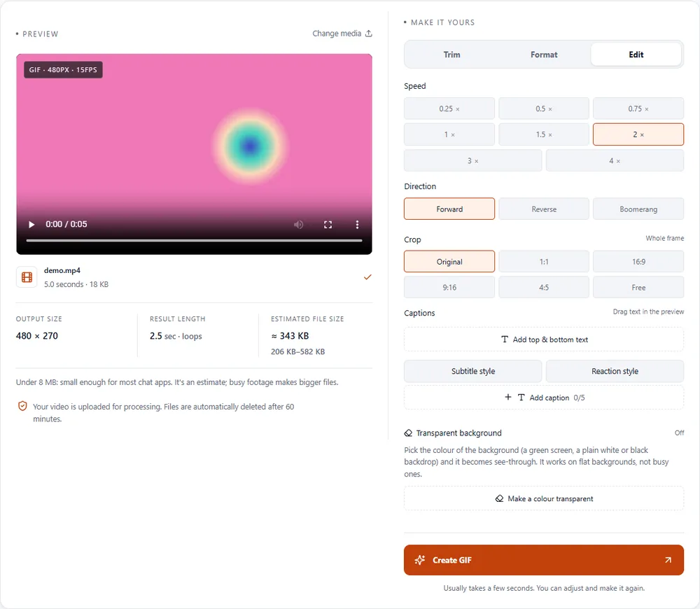Set speed to 1×
The image size is (700, 609).
tap(449, 134)
